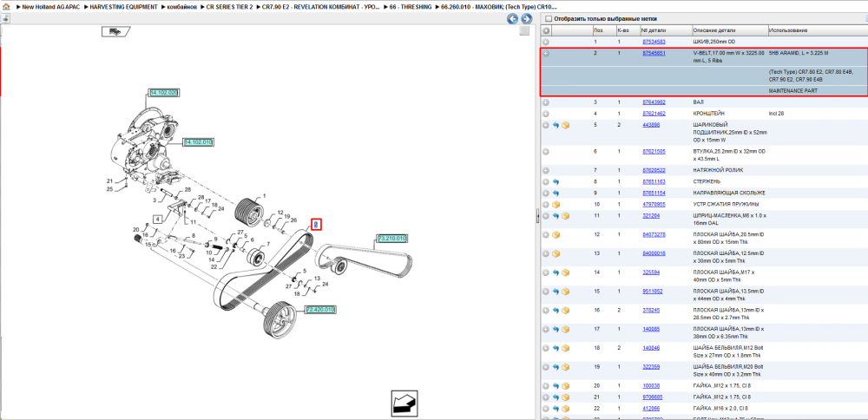Go to next diagram with forward arrow
This screenshot has width=868, height=420.
click(x=526, y=19)
